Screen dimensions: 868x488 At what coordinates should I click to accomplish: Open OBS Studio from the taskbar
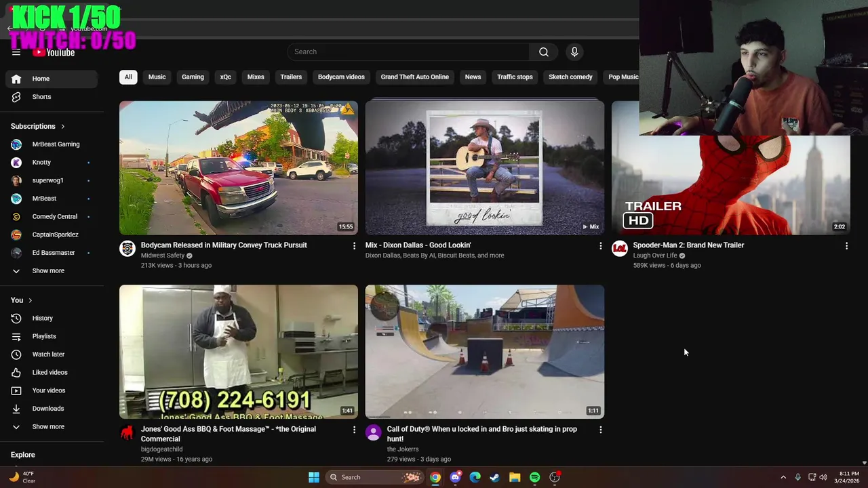coord(555,477)
